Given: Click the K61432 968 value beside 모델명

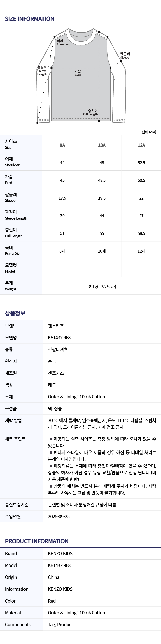Looking at the screenshot, I should point(59,337).
